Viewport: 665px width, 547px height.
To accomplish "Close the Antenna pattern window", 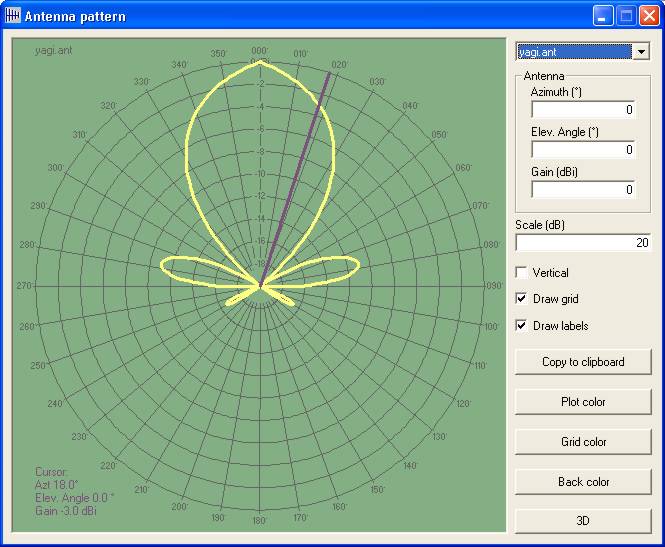I will pyautogui.click(x=649, y=16).
